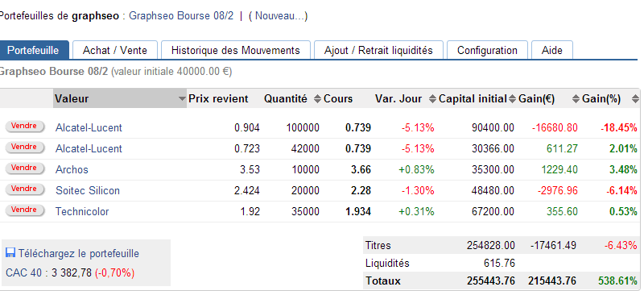Viewport: 644px width, 291px height.
Task: Sort using arrows beside Var. Jour
Action: (x=431, y=98)
